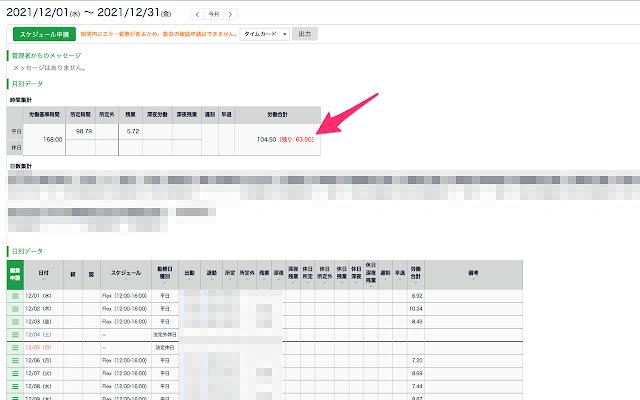Click the 日付 column header

pos(44,273)
